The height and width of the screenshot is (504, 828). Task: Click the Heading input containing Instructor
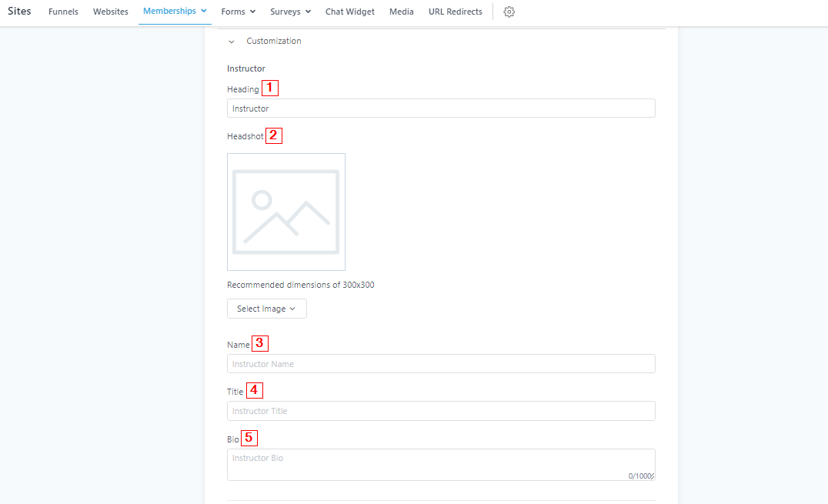click(x=441, y=108)
